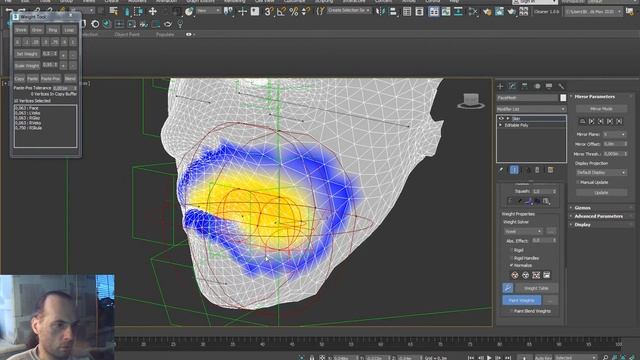Open the Modifier List dropdown
This screenshot has width=640, height=360.
(x=531, y=109)
